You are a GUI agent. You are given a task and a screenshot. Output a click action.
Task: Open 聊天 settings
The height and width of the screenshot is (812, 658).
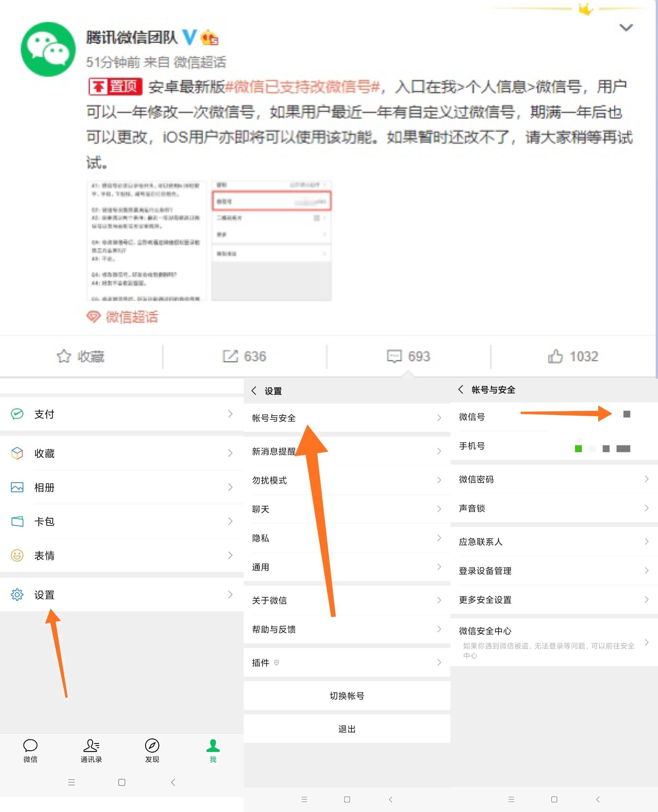pos(347,509)
